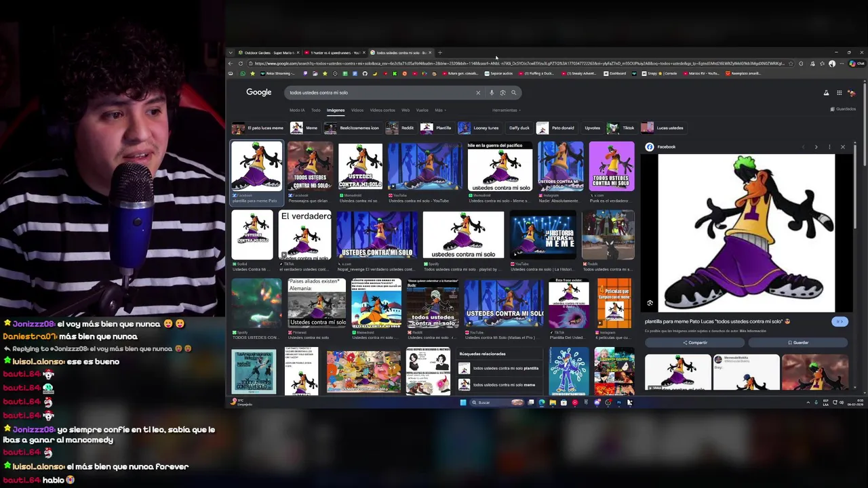Start voice search with microphone icon
The width and height of the screenshot is (868, 488).
point(492,93)
